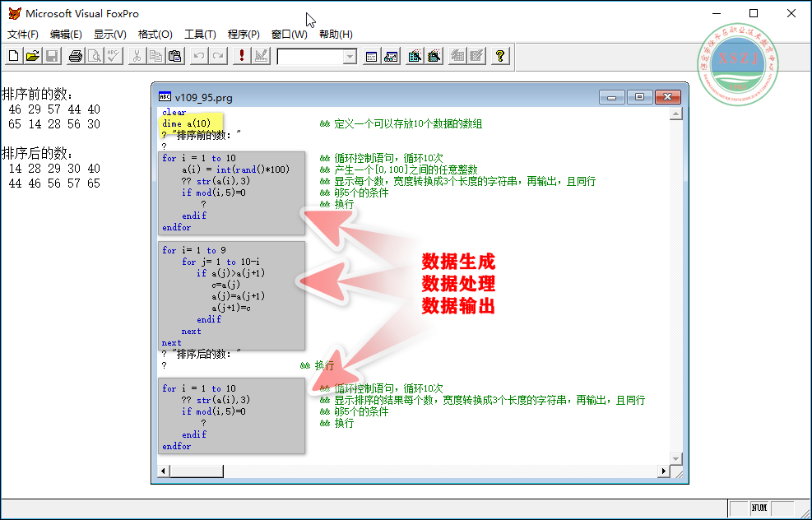The height and width of the screenshot is (520, 812).
Task: Click the editor's horizontal scroll left arrow
Action: (164, 471)
